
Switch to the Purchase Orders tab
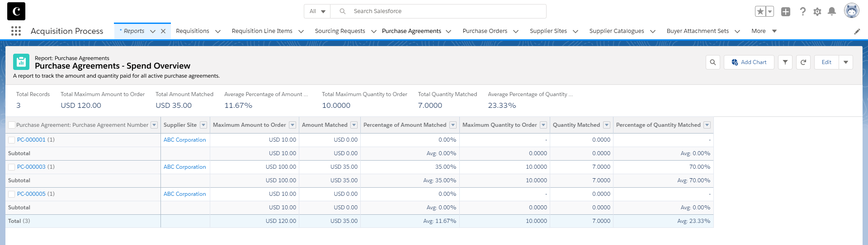(485, 31)
